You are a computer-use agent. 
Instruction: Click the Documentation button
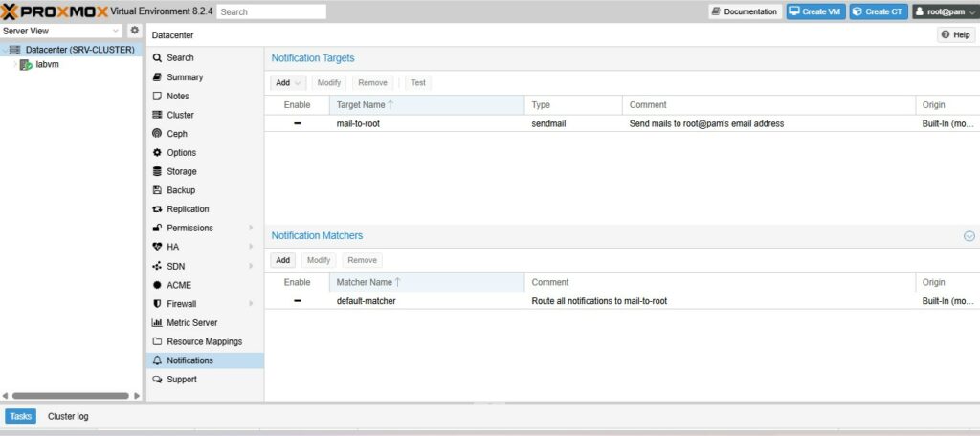[745, 11]
